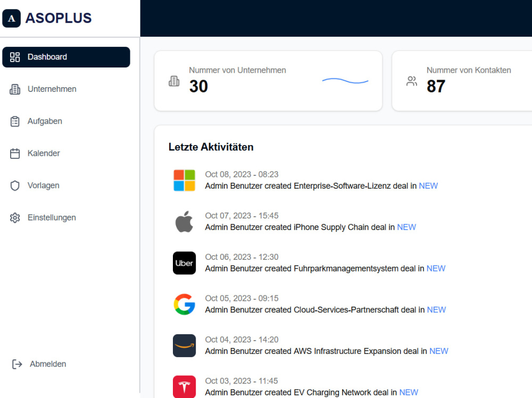
Task: Click the Kalender calendar icon
Action: point(15,153)
